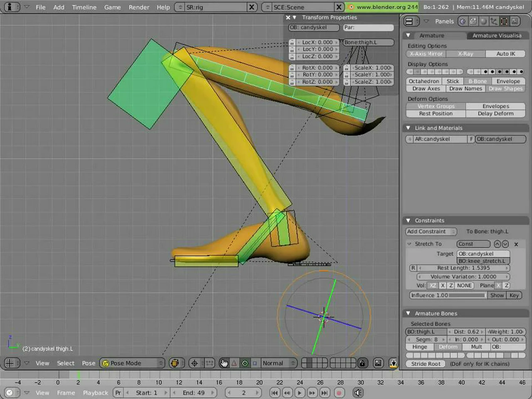Delete the Stretch To constraint
532x399 pixels.
point(516,244)
